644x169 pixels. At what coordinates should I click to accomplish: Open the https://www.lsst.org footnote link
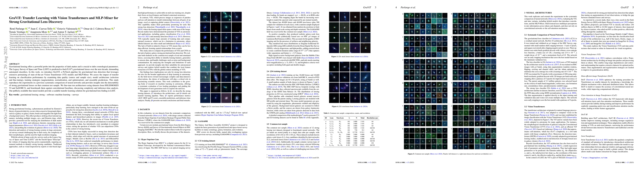(19, 155)
